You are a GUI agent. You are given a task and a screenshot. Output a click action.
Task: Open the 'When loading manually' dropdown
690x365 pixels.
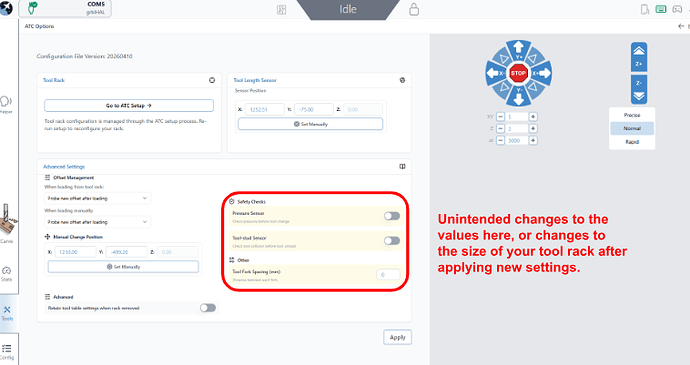coord(98,222)
